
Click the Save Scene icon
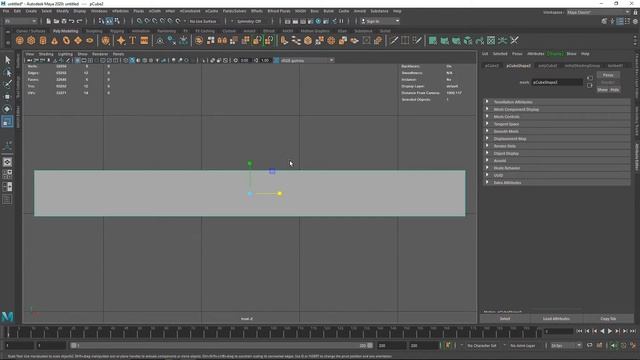(x=64, y=21)
